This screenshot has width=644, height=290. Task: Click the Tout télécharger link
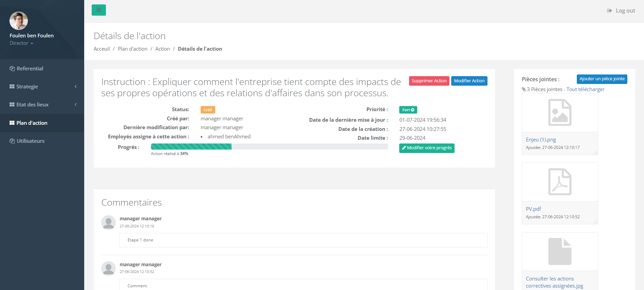coord(585,89)
